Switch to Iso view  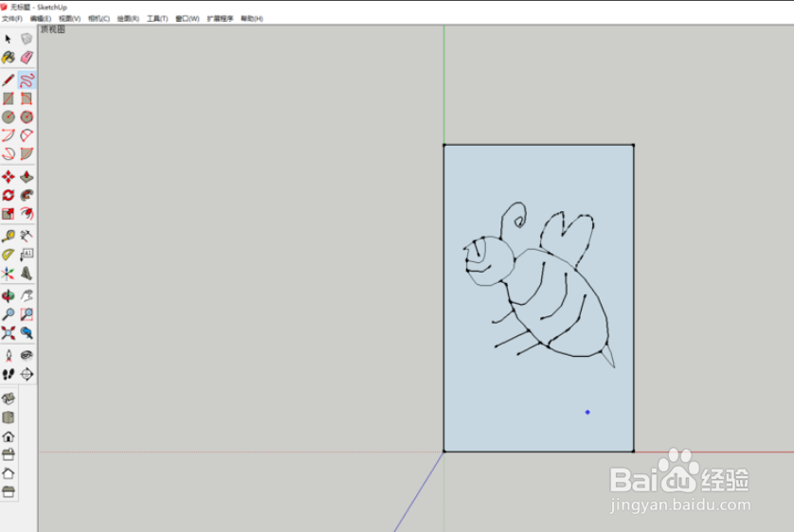9,399
